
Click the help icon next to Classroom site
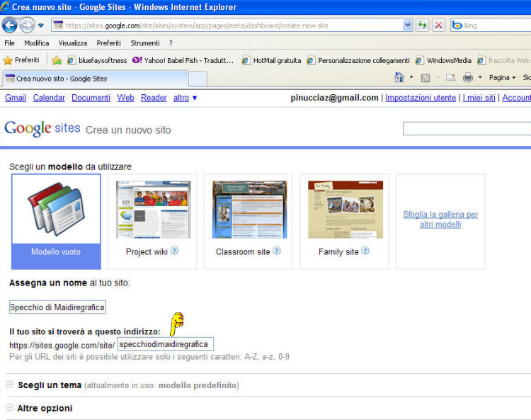pyautogui.click(x=277, y=251)
